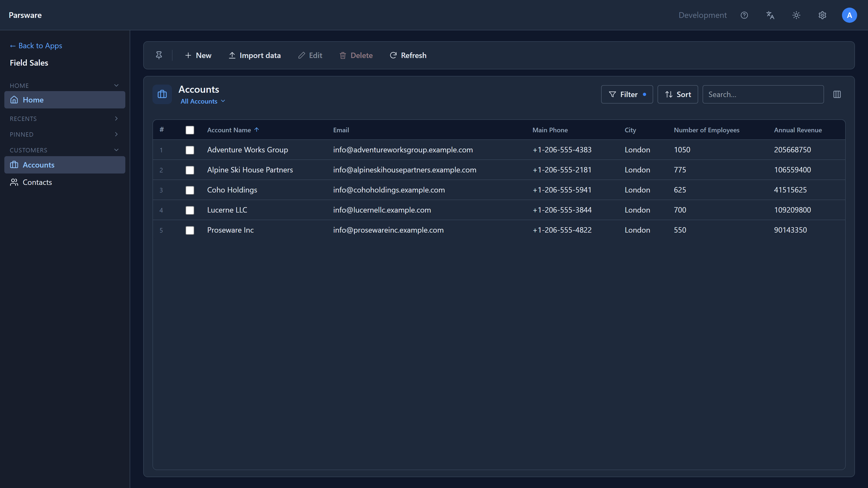Toggle the light theme sun icon
The image size is (868, 488).
796,15
